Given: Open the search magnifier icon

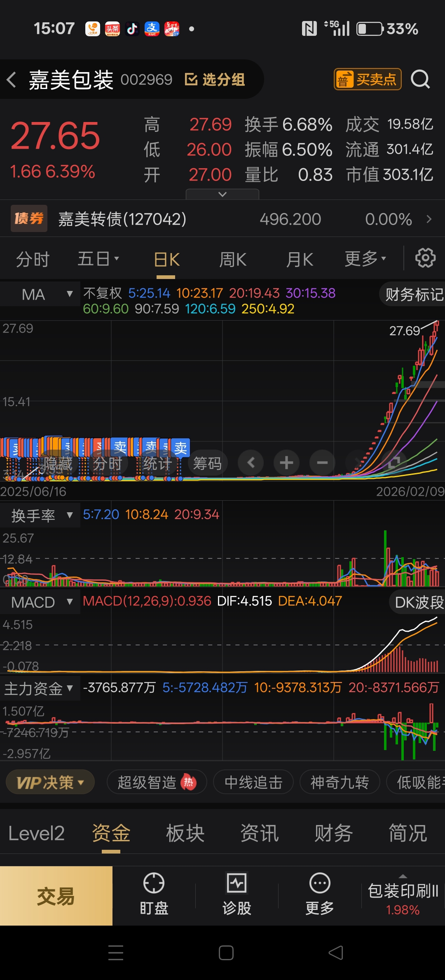Looking at the screenshot, I should 420,79.
